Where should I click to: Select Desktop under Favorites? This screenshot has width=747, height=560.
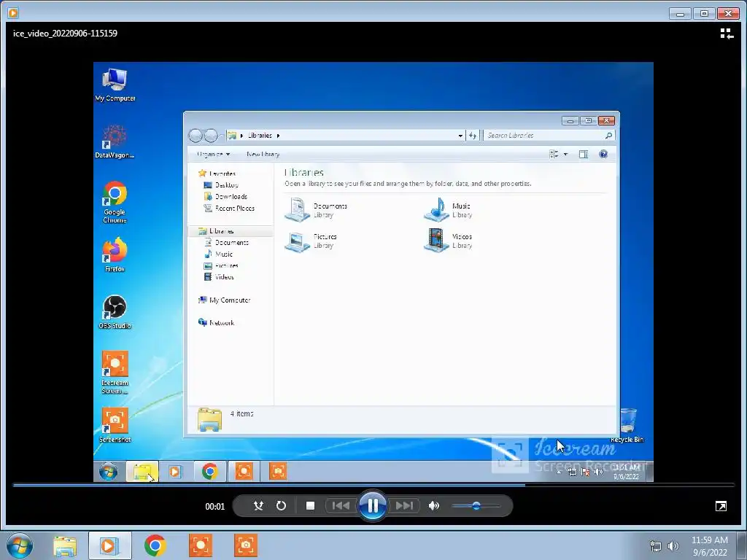tap(221, 184)
